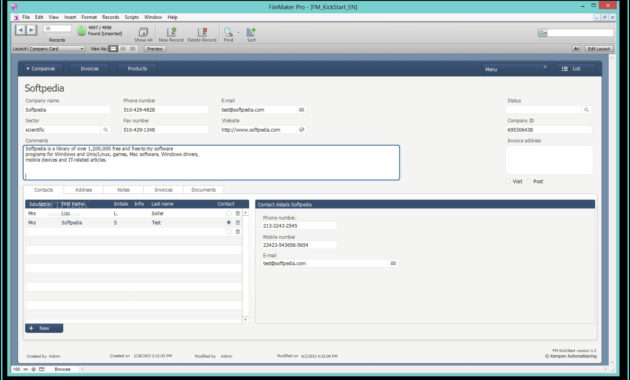Screen dimensions: 630x380
Task: Click trash icon on empty third contact row
Action: pyautogui.click(x=237, y=232)
